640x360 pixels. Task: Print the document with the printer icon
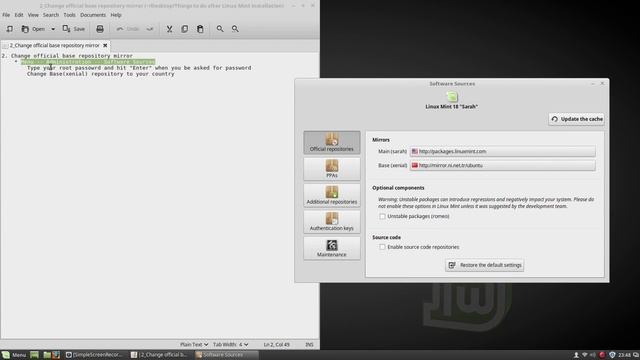click(x=100, y=29)
